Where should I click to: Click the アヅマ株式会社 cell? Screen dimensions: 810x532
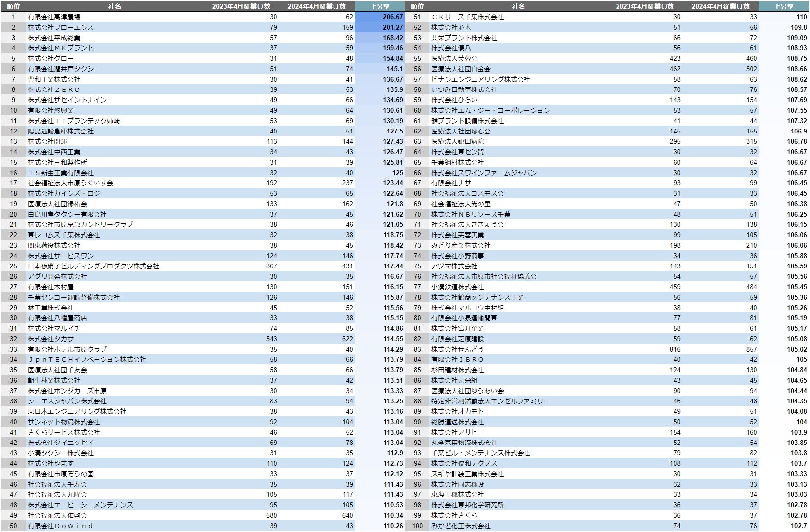454,266
